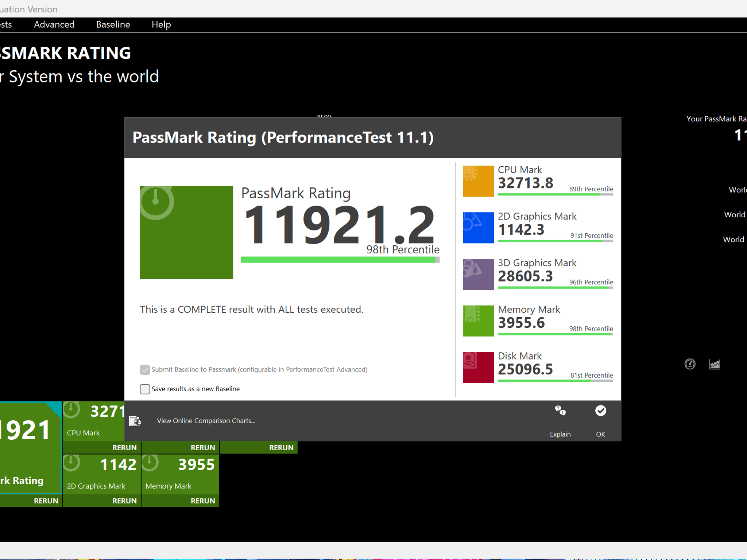Click the comparison charts document icon
The image size is (747, 560).
click(x=135, y=421)
